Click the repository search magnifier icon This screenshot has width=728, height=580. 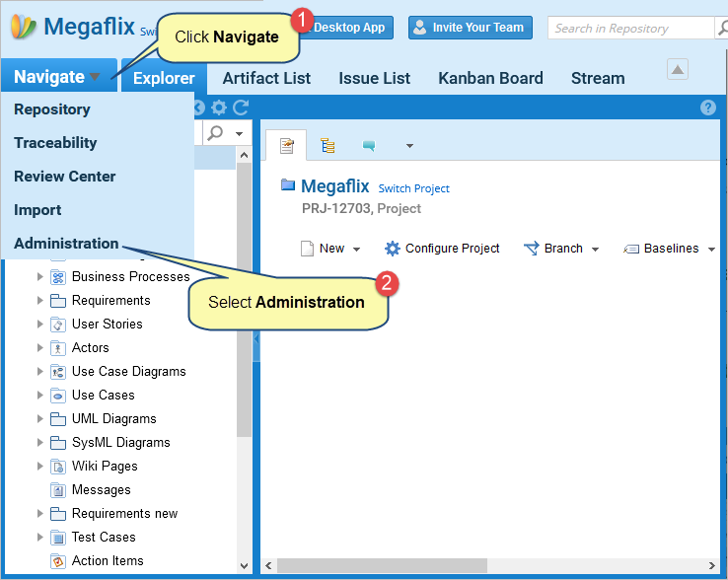[x=722, y=28]
